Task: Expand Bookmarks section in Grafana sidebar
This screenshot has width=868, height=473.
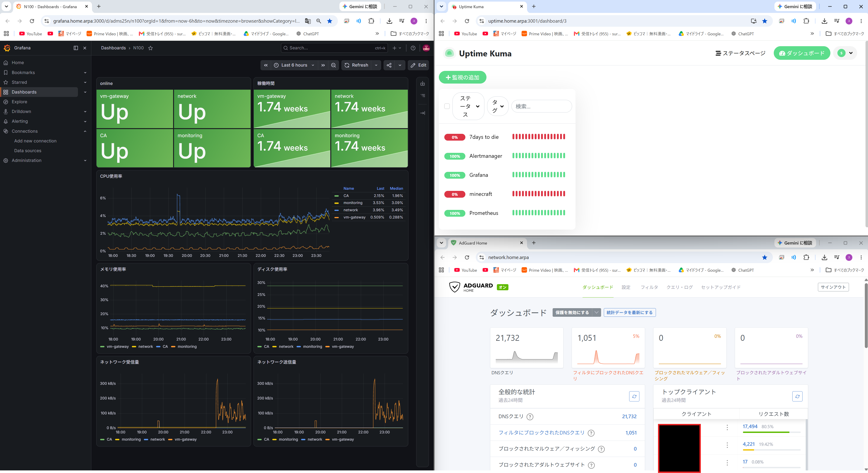Action: (85, 73)
